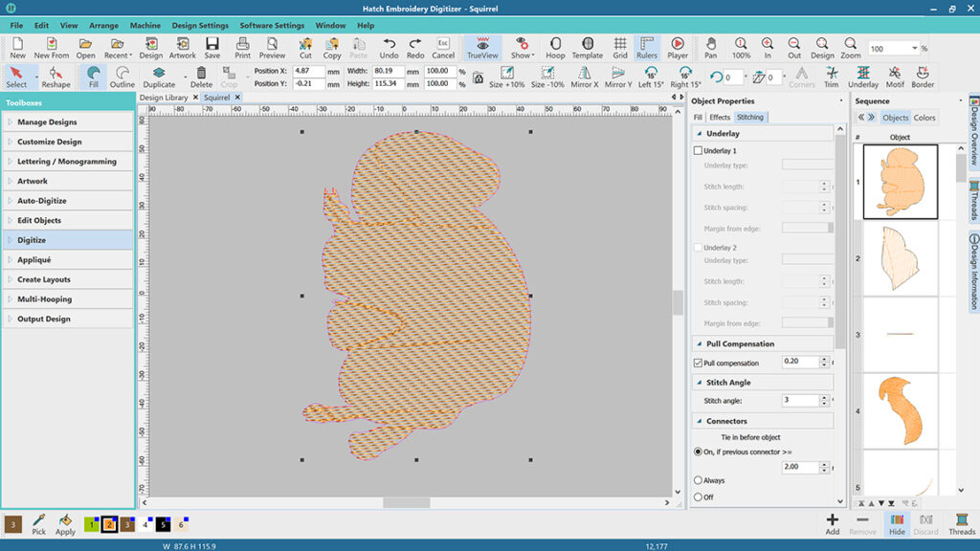Image resolution: width=980 pixels, height=551 pixels.
Task: Open the stitch Player icon
Action: [678, 48]
